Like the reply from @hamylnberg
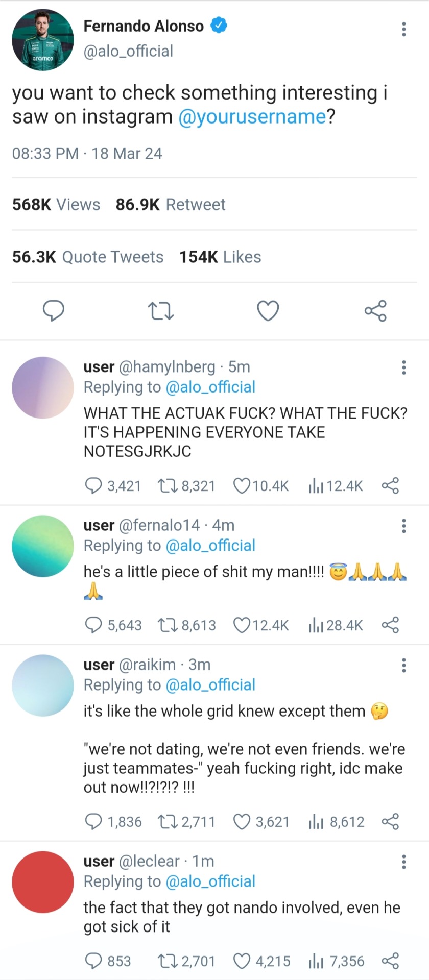429x980 pixels. coord(241,485)
